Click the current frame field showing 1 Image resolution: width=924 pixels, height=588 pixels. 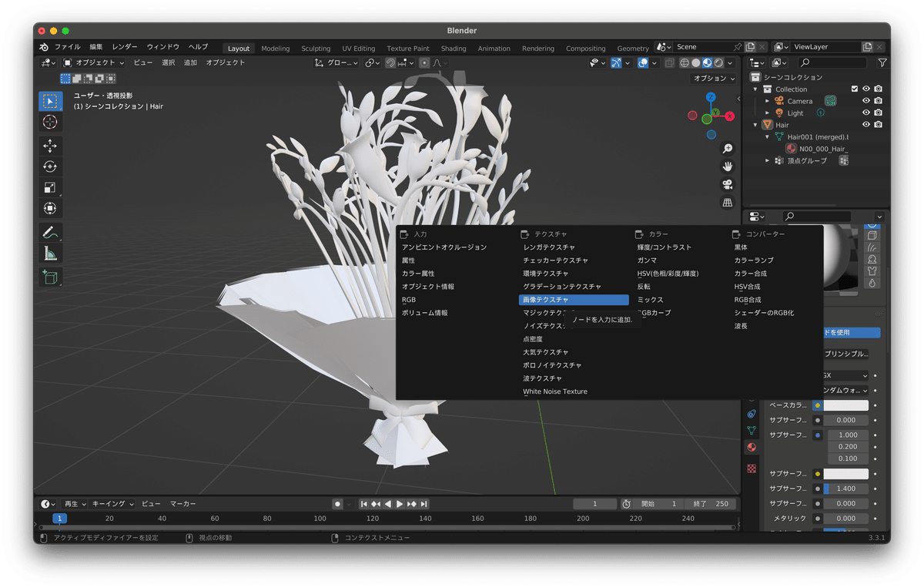tap(594, 503)
